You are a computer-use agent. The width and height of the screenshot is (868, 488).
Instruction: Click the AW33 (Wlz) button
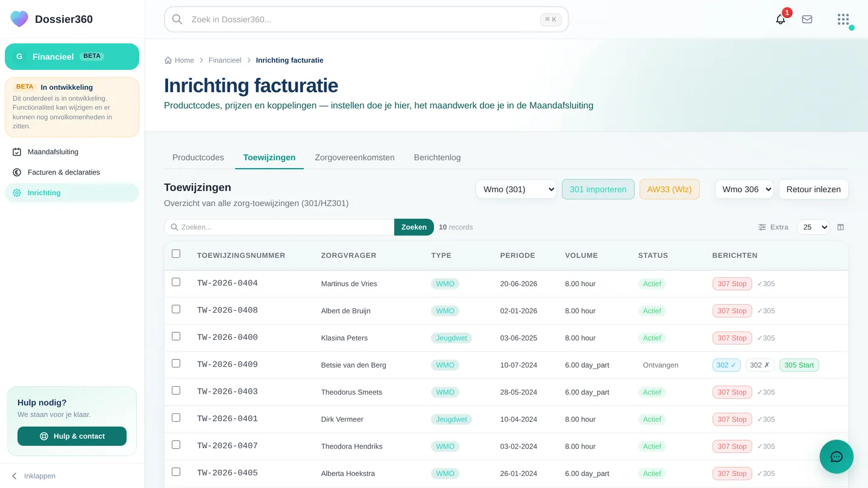670,189
